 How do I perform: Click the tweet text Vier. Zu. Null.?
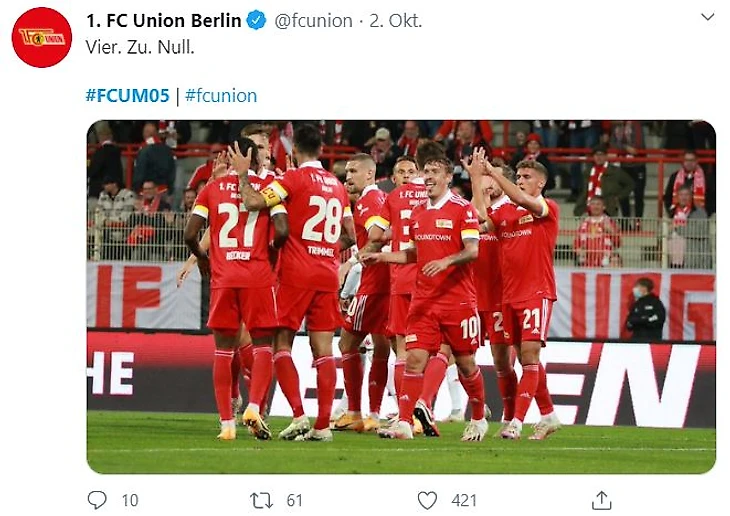140,47
